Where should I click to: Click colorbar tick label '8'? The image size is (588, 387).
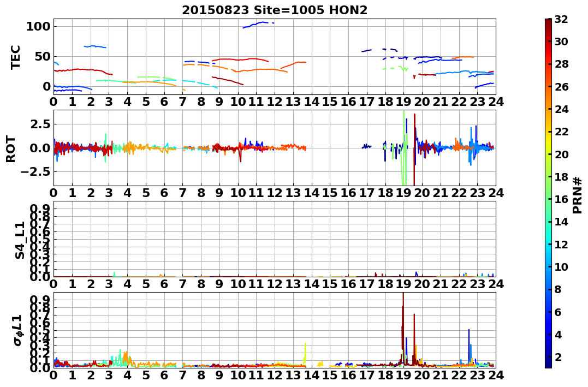(558, 289)
